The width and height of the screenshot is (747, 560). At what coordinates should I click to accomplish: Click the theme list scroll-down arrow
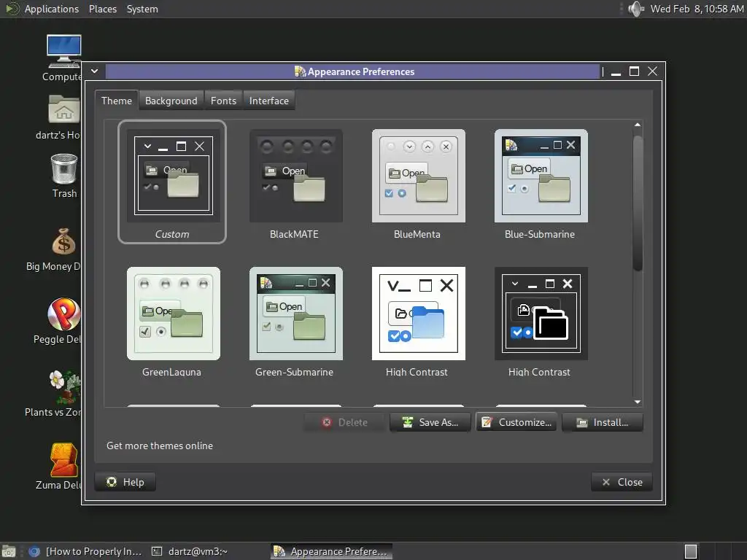638,402
